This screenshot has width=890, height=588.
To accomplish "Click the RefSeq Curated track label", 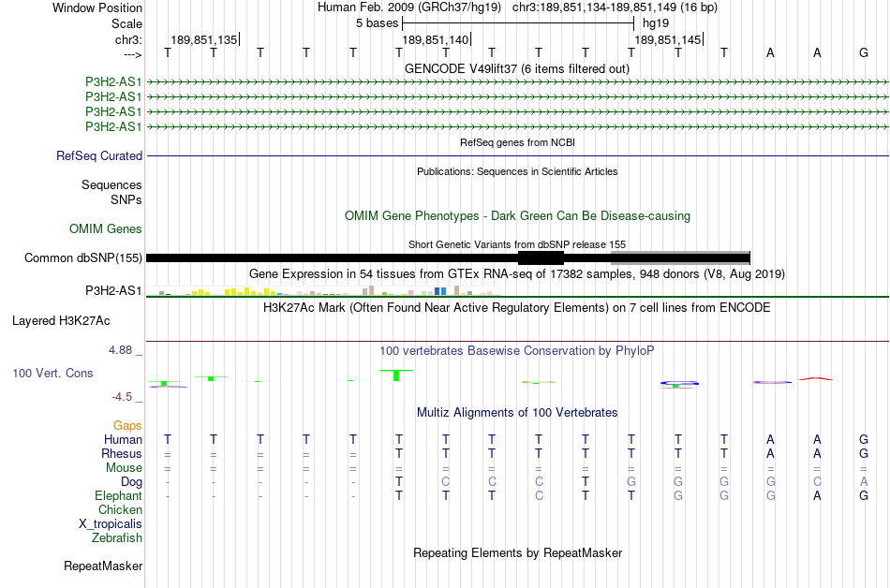I will 99,156.
